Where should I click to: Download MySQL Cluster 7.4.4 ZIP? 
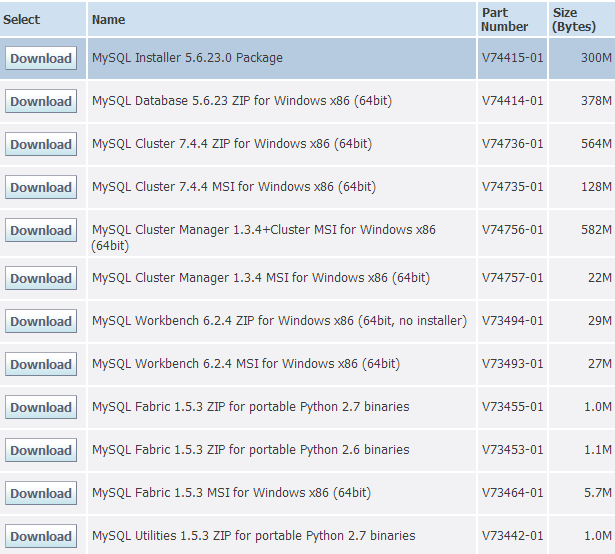(41, 144)
